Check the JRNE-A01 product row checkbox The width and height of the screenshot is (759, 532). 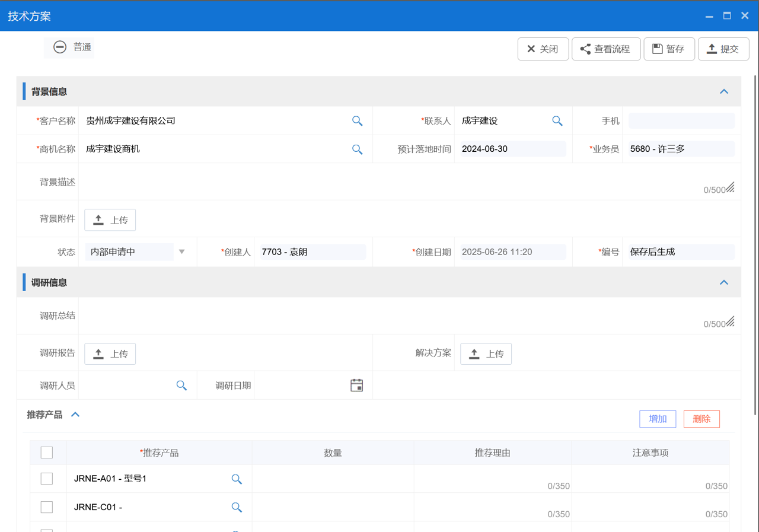(46, 478)
